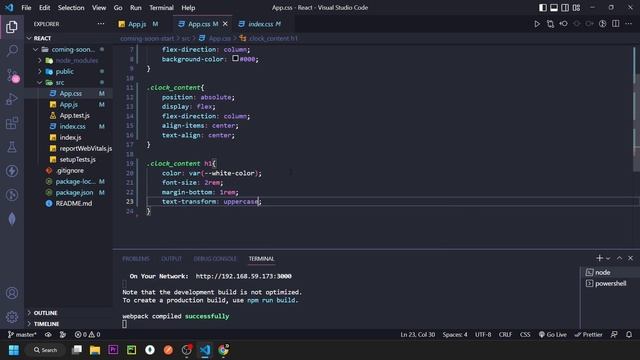
Task: Click the CSS language mode indicator
Action: tap(525, 335)
